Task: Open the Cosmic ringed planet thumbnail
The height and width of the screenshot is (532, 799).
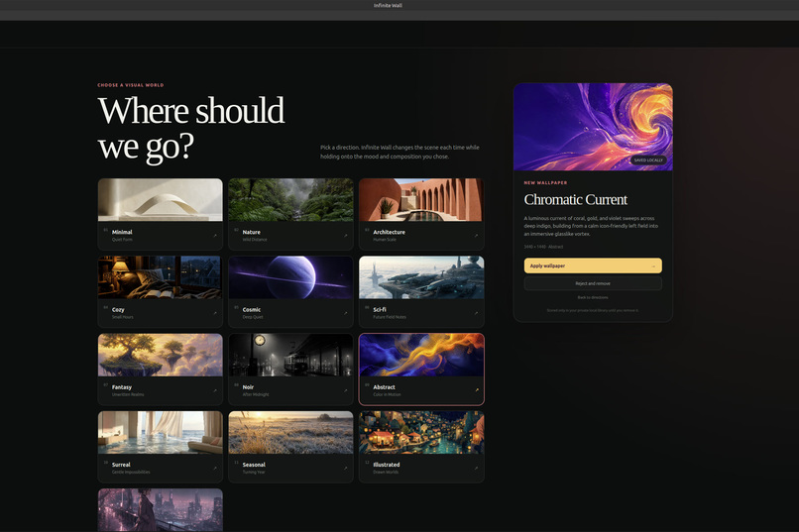Action: coord(291,277)
